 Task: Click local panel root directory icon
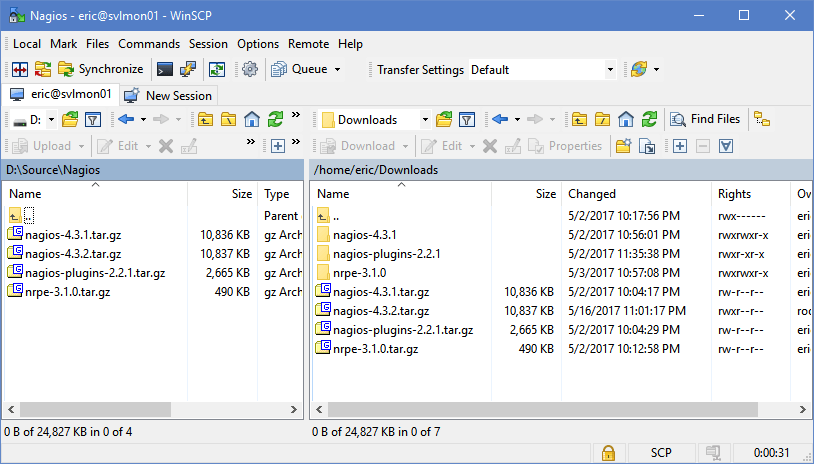228,120
